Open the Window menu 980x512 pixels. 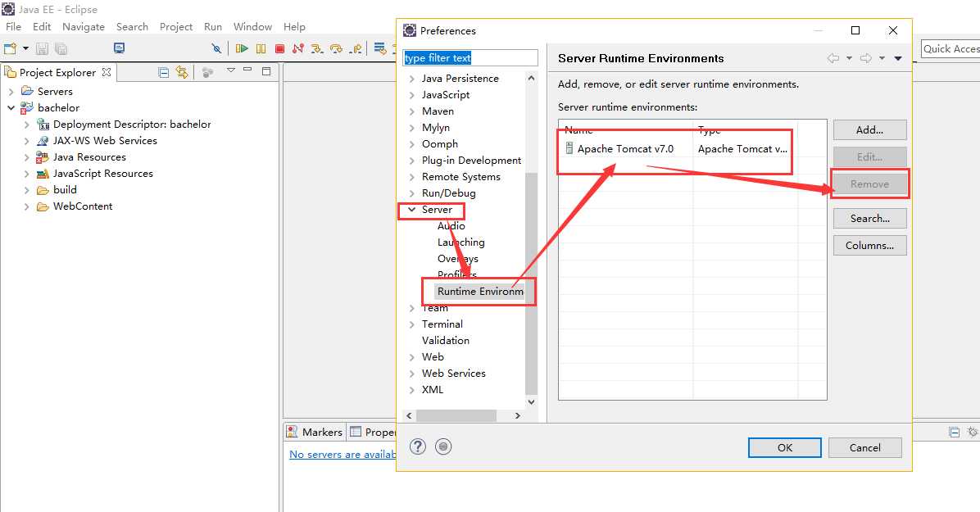[252, 27]
